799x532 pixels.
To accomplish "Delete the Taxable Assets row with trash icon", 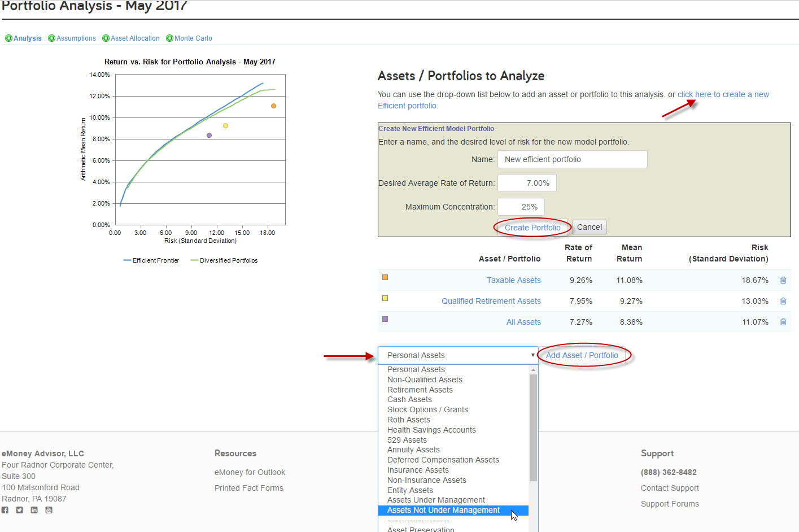I will [783, 280].
